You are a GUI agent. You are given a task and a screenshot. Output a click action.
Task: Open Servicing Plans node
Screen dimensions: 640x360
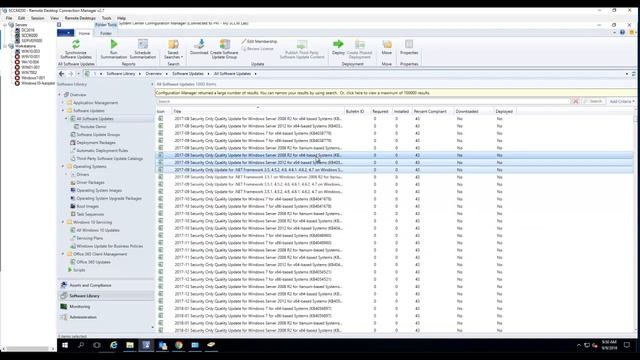tap(89, 238)
